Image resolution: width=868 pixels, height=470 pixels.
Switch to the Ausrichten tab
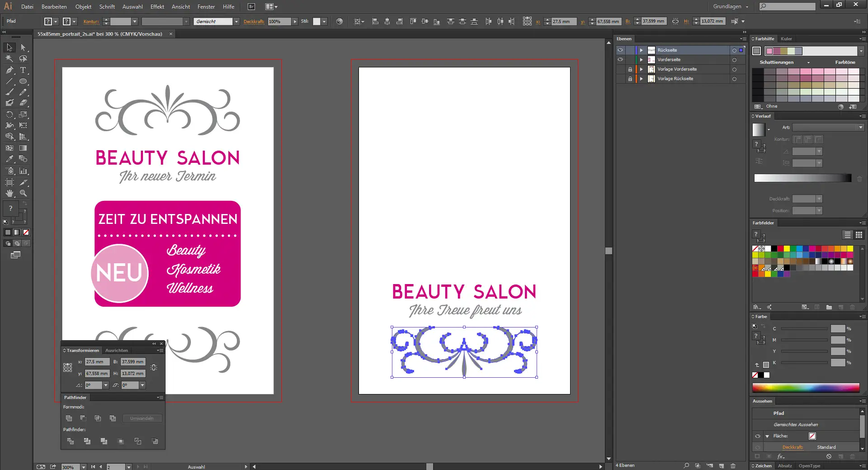(x=117, y=351)
